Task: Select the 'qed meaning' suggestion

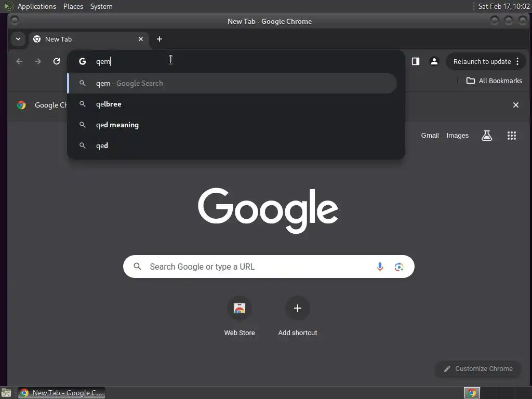Action: click(x=232, y=125)
